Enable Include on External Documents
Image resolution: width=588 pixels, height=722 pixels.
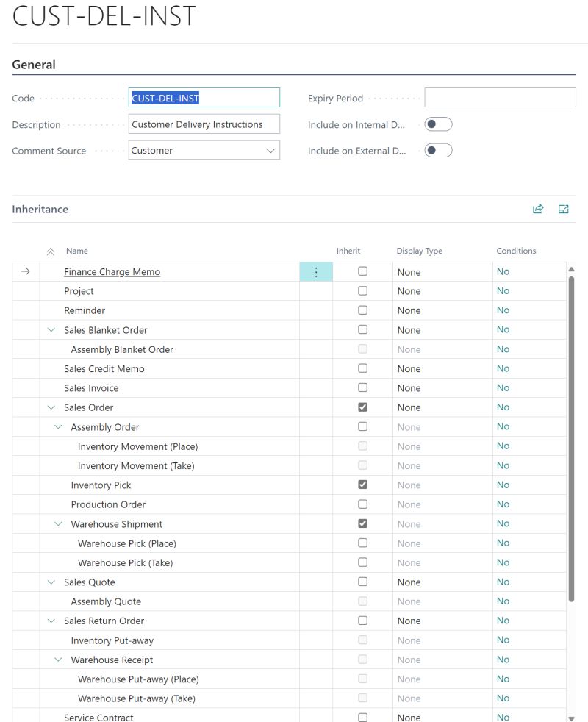tap(438, 150)
